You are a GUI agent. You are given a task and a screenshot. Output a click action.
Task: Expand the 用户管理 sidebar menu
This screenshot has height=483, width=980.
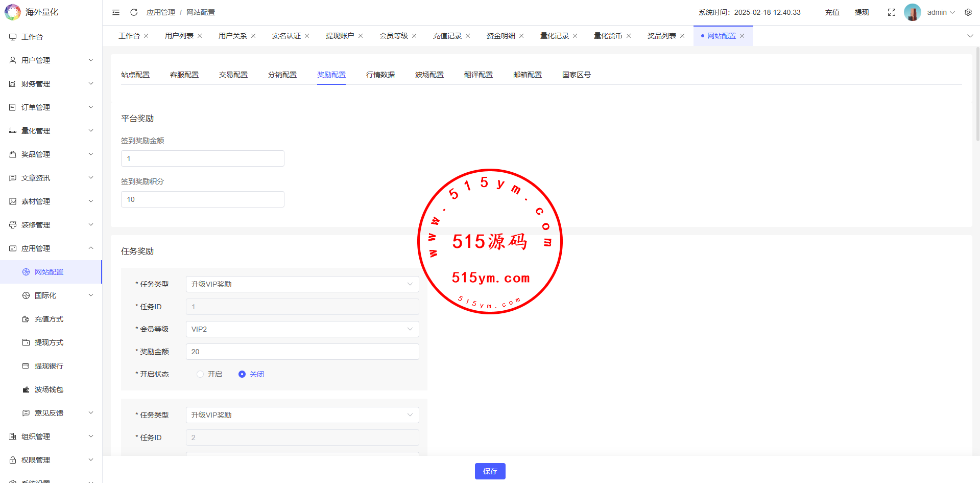pyautogui.click(x=51, y=60)
